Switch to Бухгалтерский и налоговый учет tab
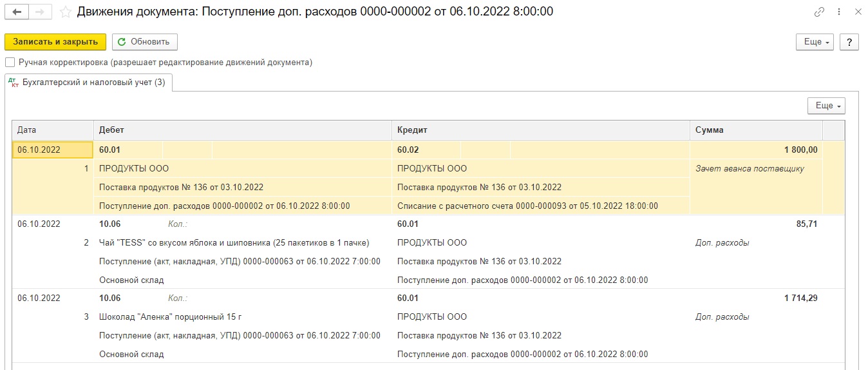This screenshot has width=868, height=370. pos(94,83)
